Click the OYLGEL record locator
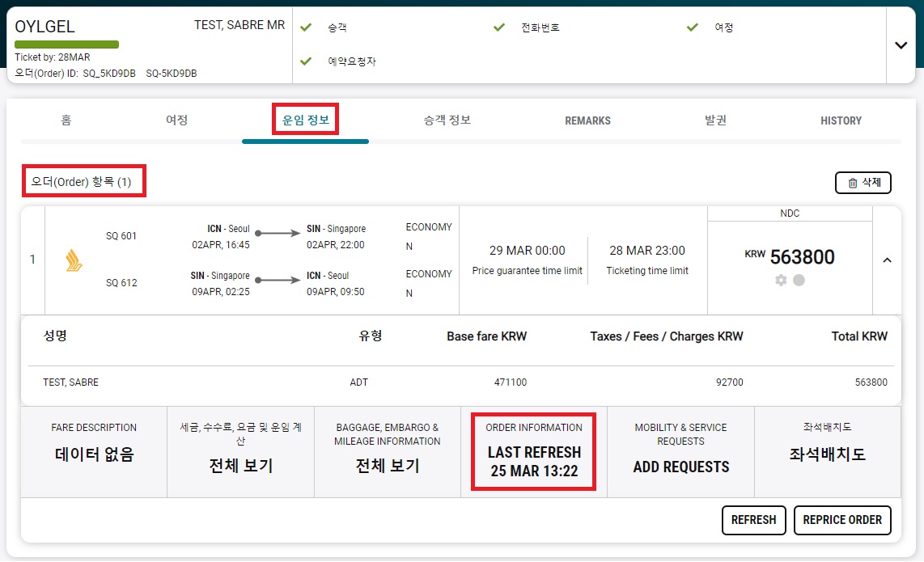 (45, 27)
